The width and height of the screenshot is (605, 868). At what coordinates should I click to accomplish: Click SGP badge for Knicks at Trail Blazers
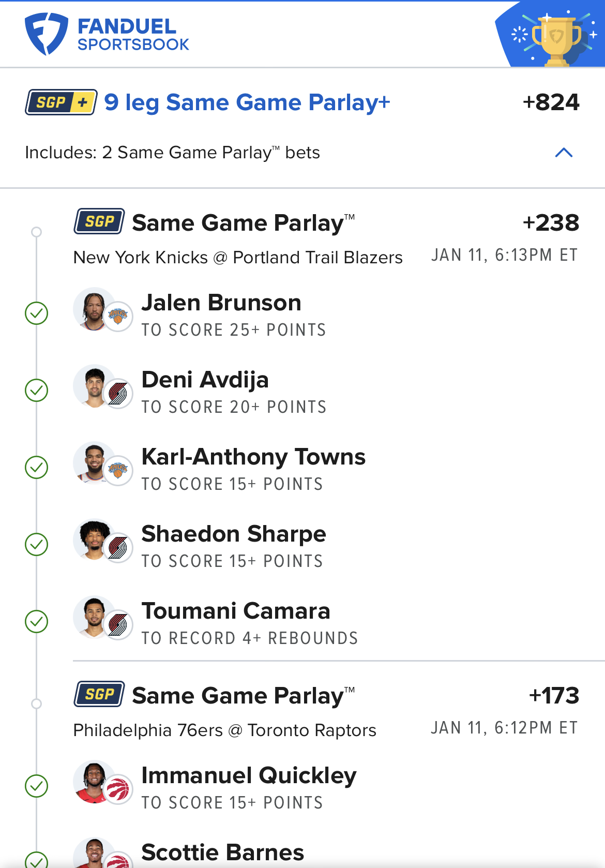[99, 222]
